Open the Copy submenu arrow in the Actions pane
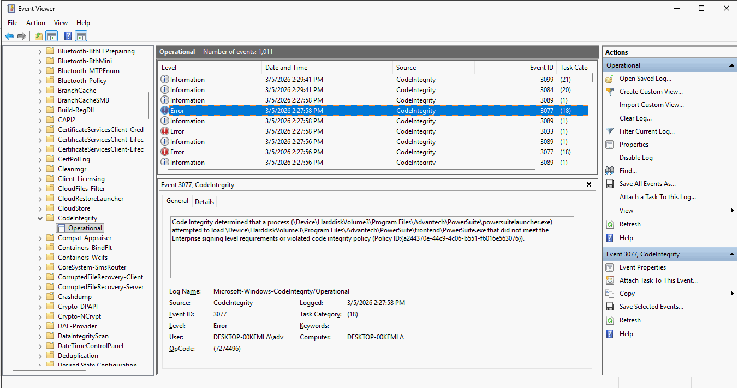The height and width of the screenshot is (388, 737). [732, 293]
